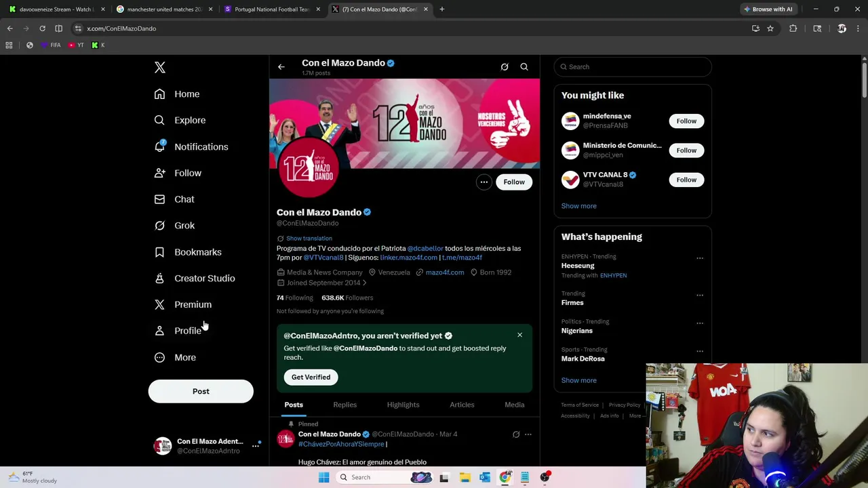Viewport: 868px width, 488px height.
Task: Switch to Portugal National Football browser tab
Action: click(272, 9)
